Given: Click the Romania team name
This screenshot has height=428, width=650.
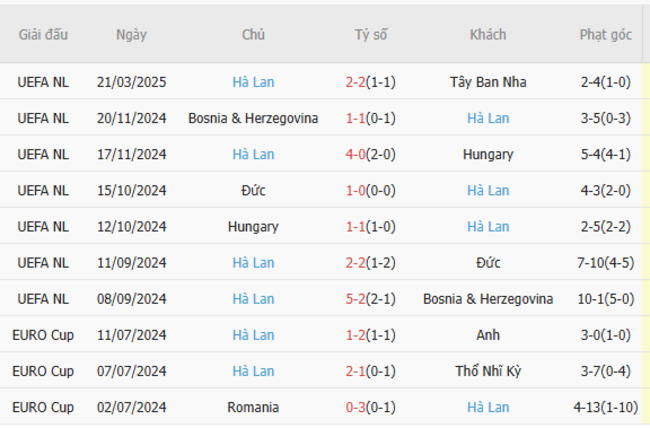Looking at the screenshot, I should pos(253,407).
